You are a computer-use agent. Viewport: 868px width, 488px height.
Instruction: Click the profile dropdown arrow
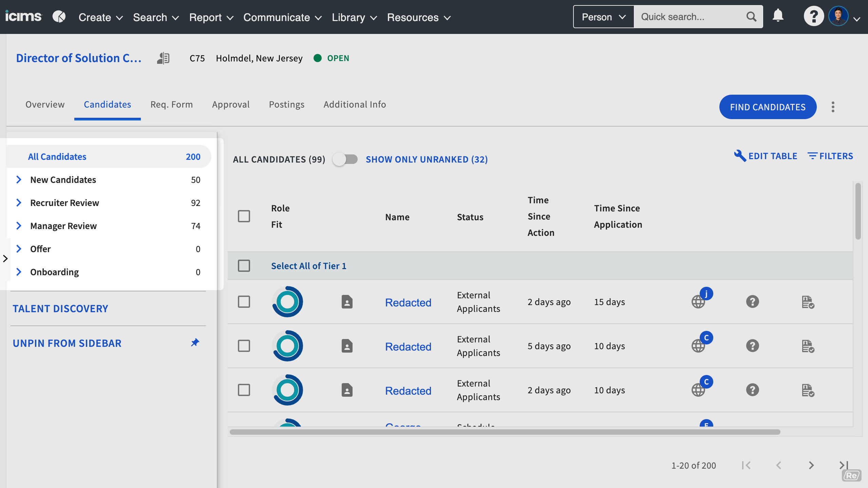coord(857,19)
